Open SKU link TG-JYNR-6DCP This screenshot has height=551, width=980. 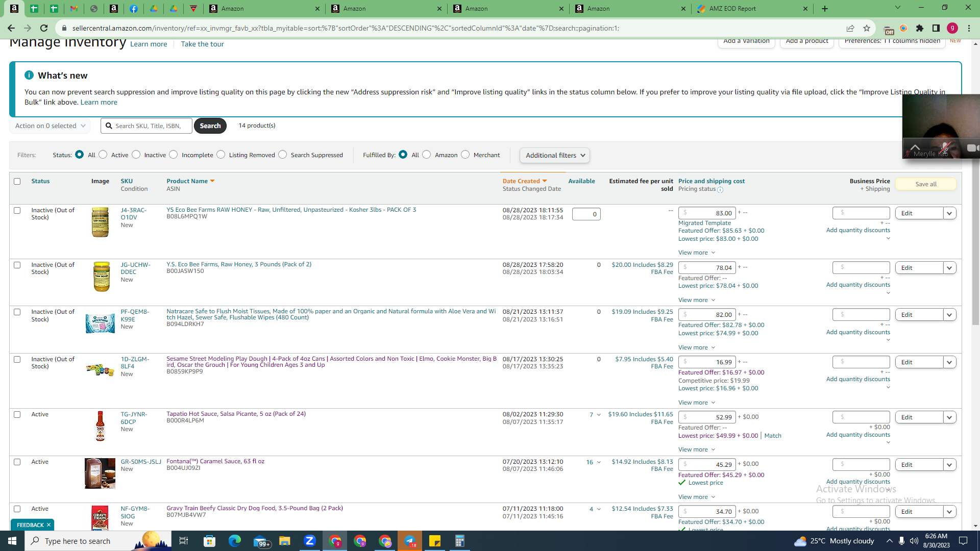pos(134,418)
